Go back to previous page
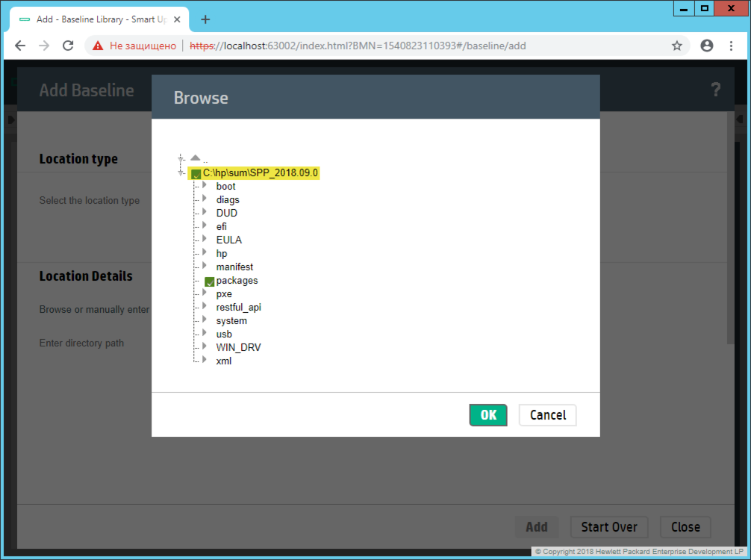This screenshot has height=560, width=751. (20, 46)
